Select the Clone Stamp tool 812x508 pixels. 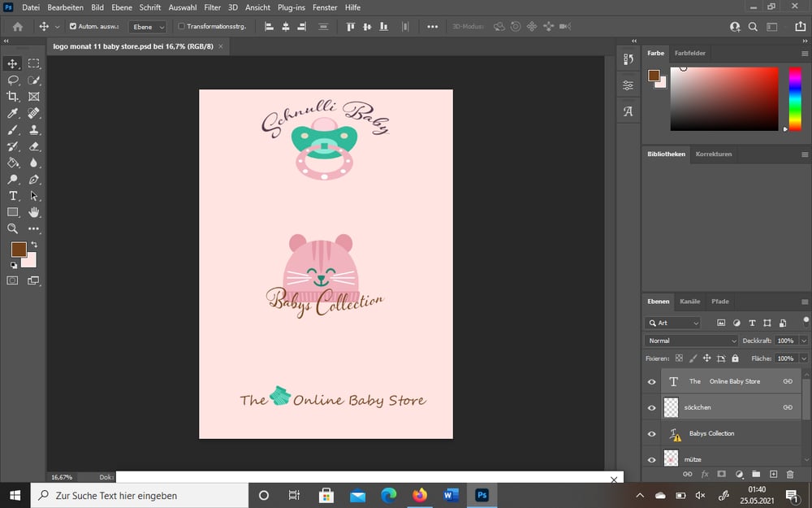pos(33,129)
